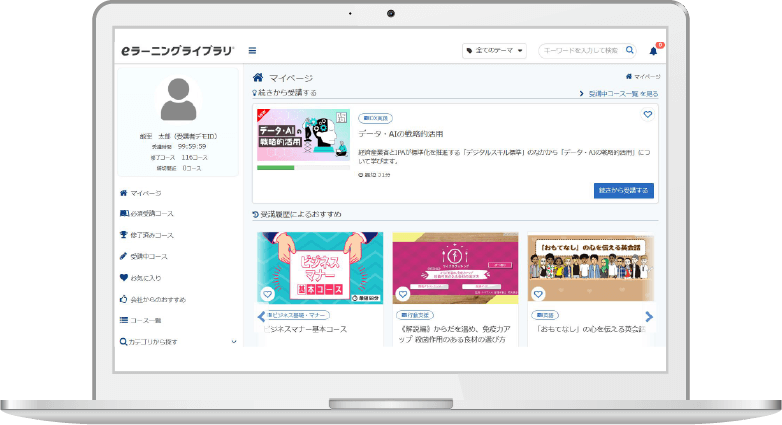Click the search magnifier icon
The width and height of the screenshot is (782, 425).
[630, 50]
